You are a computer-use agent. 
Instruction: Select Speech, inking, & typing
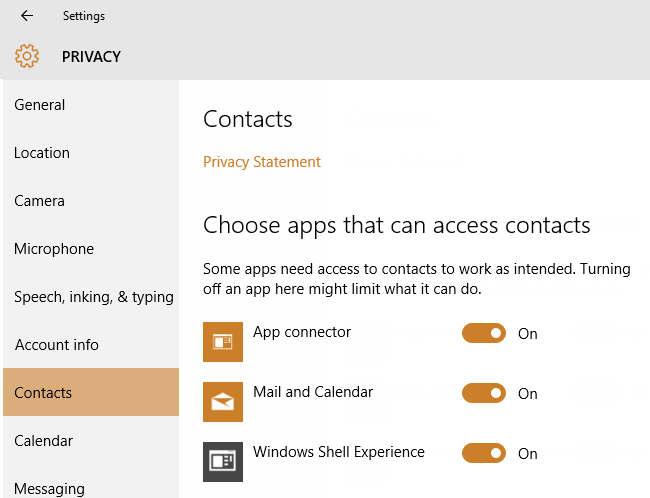coord(91,297)
